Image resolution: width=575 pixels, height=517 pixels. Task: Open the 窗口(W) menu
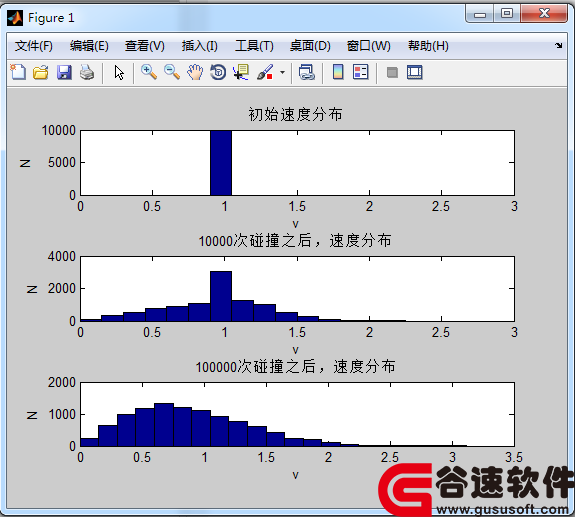(x=369, y=46)
